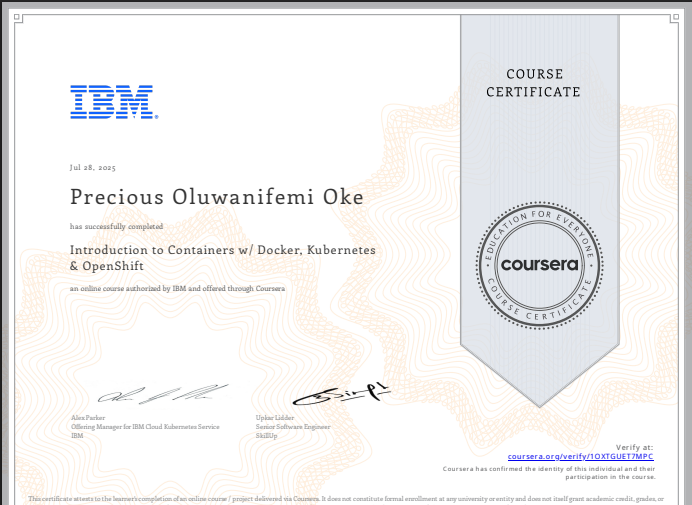Viewport: 692px width, 505px height.
Task: Click the "& OpenShift" line
Action: point(107,266)
